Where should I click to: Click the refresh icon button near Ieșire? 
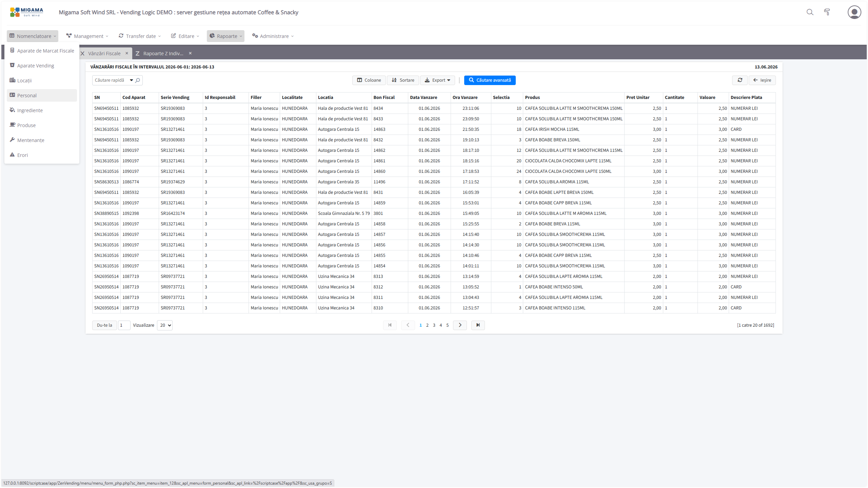740,80
